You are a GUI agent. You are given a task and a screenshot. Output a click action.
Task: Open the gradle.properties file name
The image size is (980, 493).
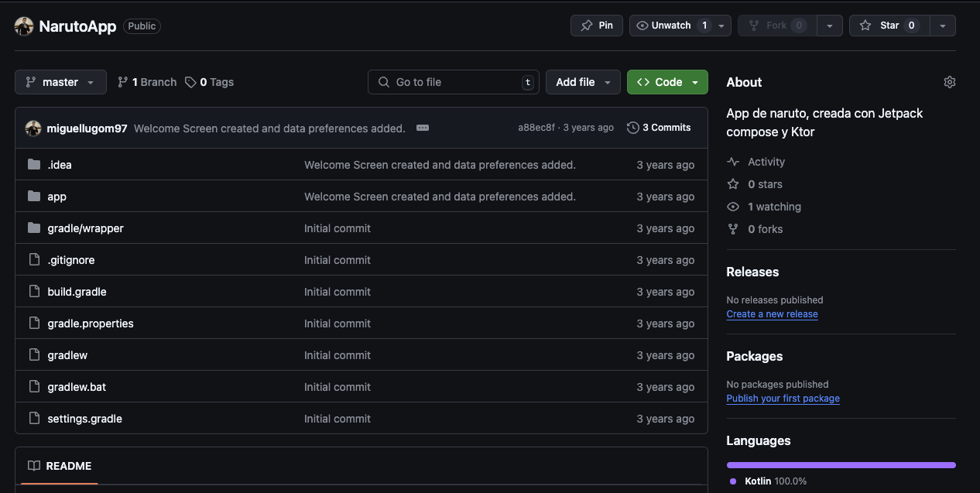(91, 324)
